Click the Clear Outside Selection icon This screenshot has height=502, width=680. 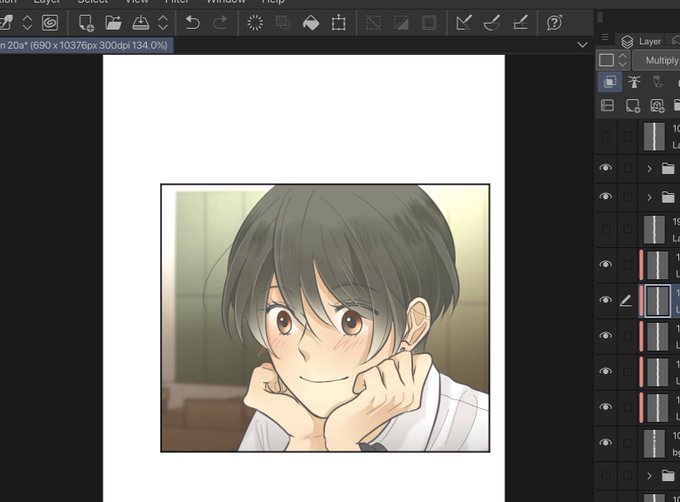tap(283, 23)
